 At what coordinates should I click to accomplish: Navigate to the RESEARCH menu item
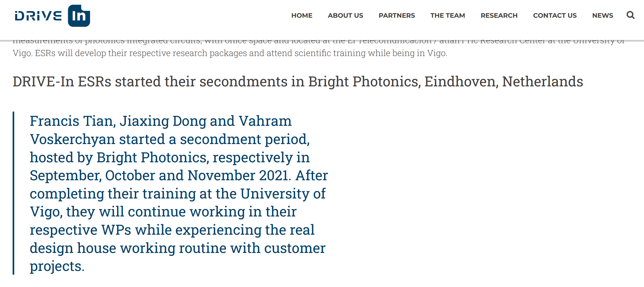point(499,16)
